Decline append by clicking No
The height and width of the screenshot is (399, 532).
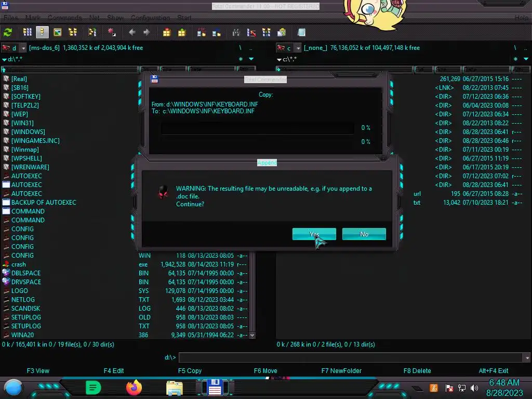[x=364, y=234]
